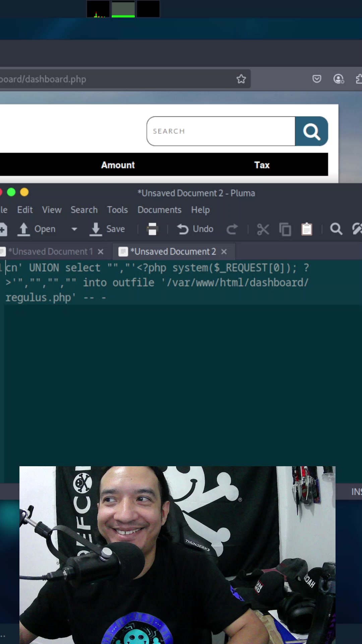Image resolution: width=362 pixels, height=644 pixels.
Task: Click the Paste clipboard icon
Action: (307, 229)
